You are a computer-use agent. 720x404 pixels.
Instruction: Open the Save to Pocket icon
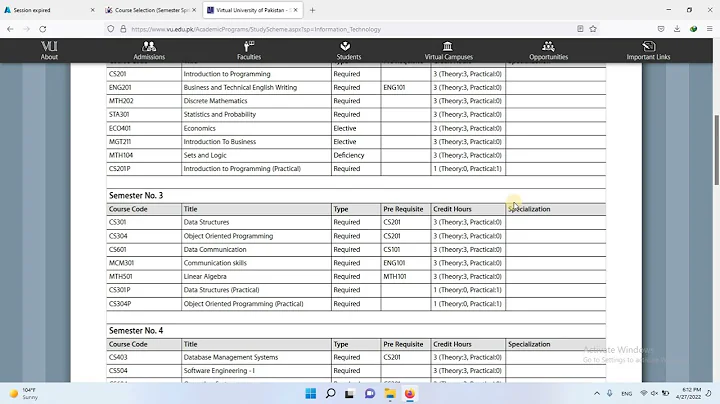pyautogui.click(x=661, y=29)
